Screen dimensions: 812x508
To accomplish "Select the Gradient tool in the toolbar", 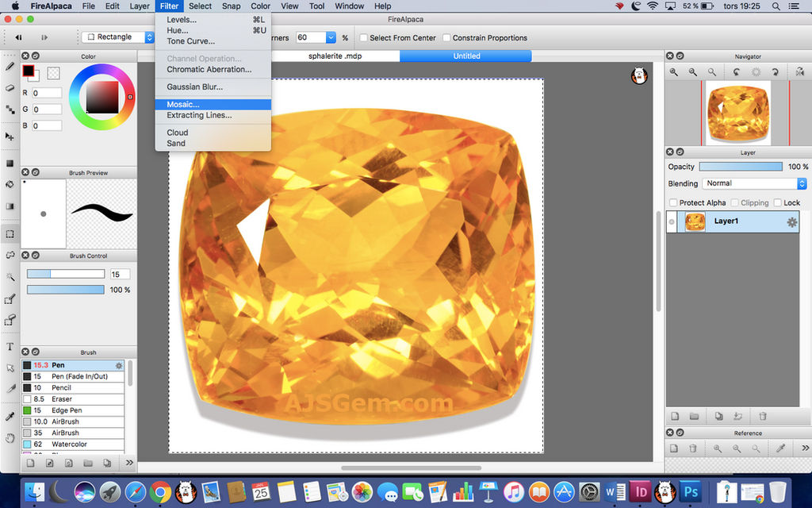I will click(x=10, y=206).
